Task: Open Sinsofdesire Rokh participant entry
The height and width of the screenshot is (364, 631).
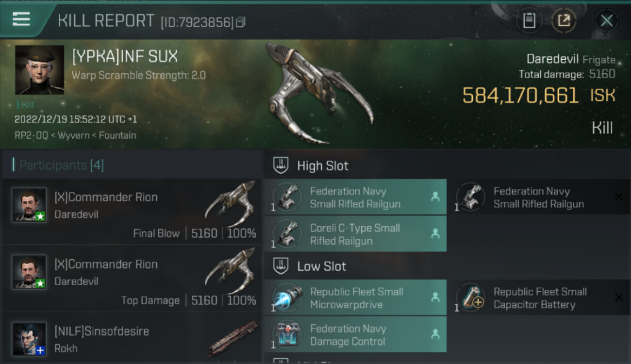Action: click(132, 338)
